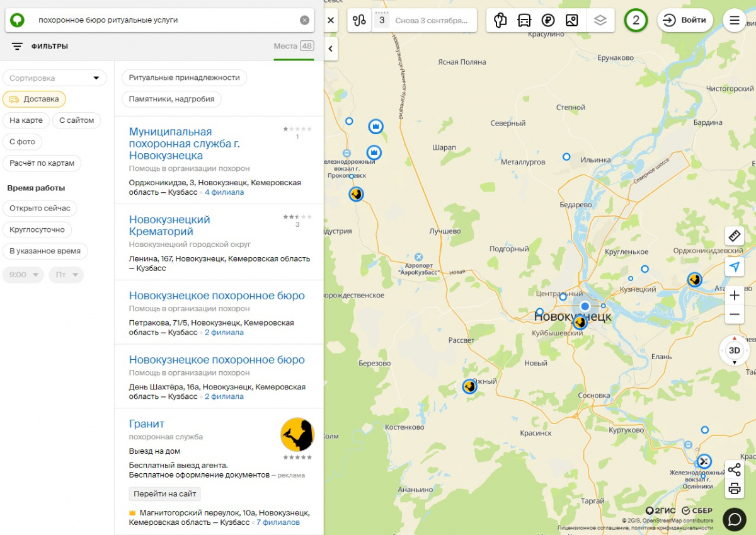Enable the Открыто сейчас filter
This screenshot has height=535, width=756.
tap(40, 208)
